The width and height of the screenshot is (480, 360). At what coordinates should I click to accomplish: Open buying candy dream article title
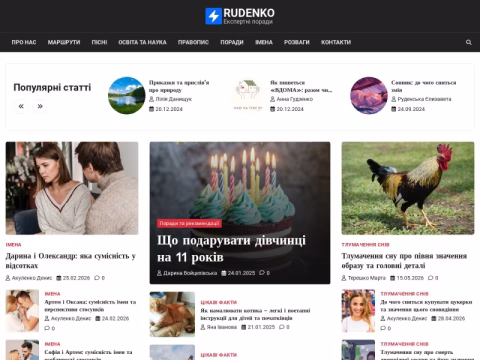click(x=426, y=305)
